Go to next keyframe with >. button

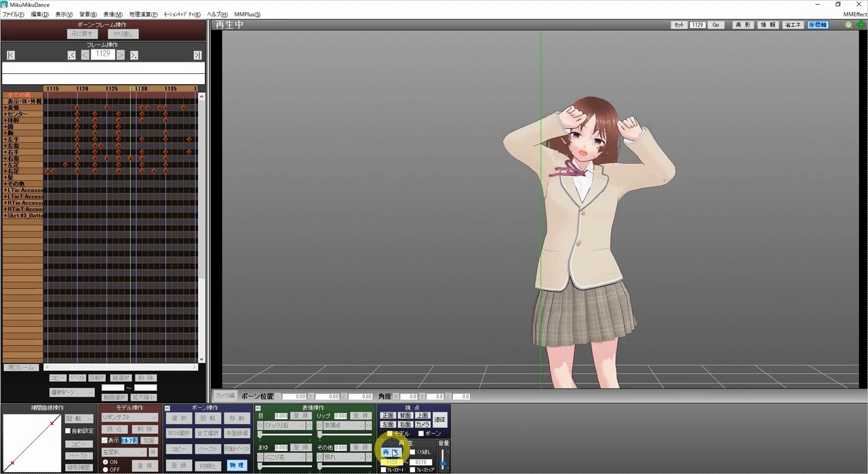point(134,55)
